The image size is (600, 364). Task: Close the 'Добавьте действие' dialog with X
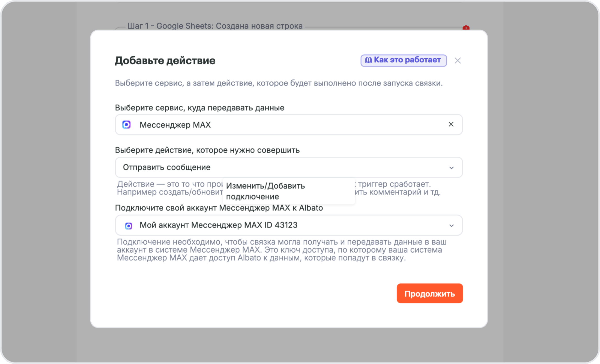point(458,61)
